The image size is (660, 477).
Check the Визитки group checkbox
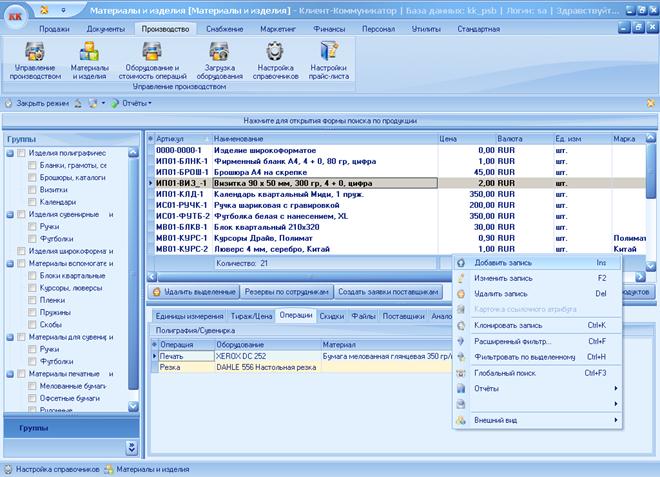coord(32,190)
